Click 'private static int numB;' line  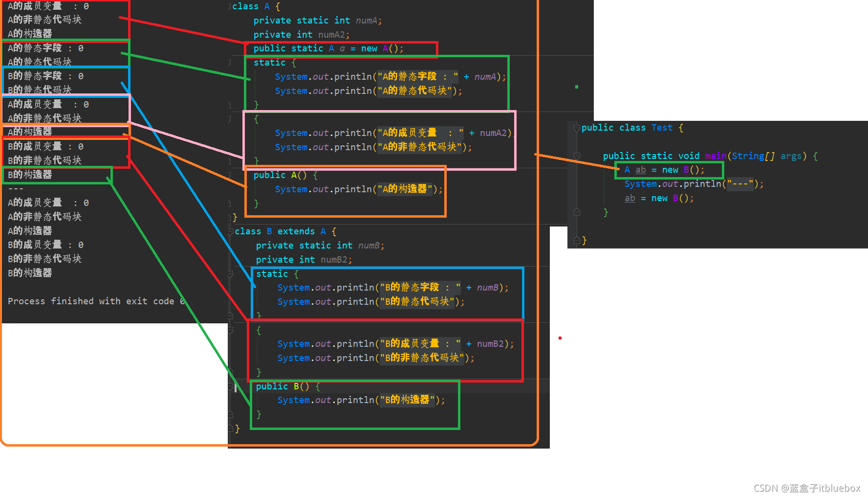(320, 246)
